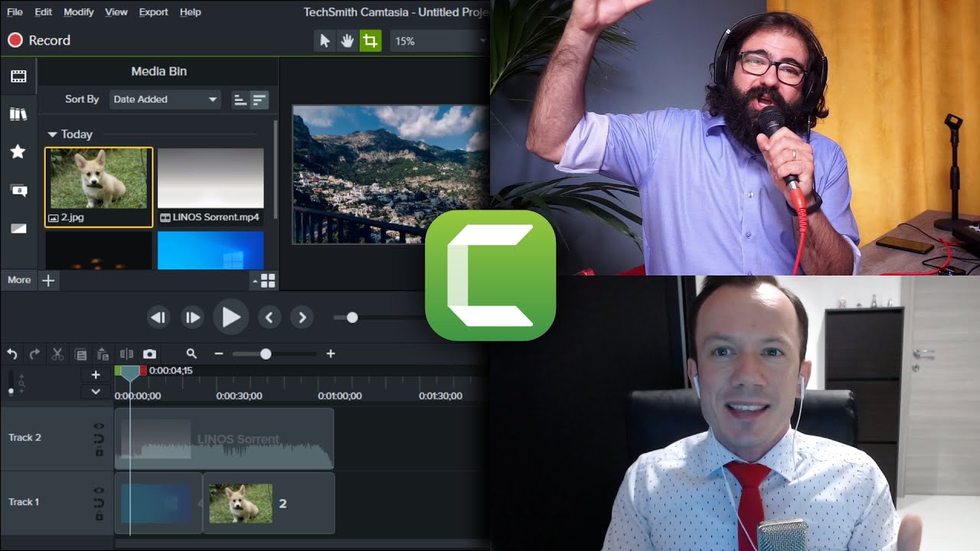Step back one frame
This screenshot has width=980, height=551.
158,318
